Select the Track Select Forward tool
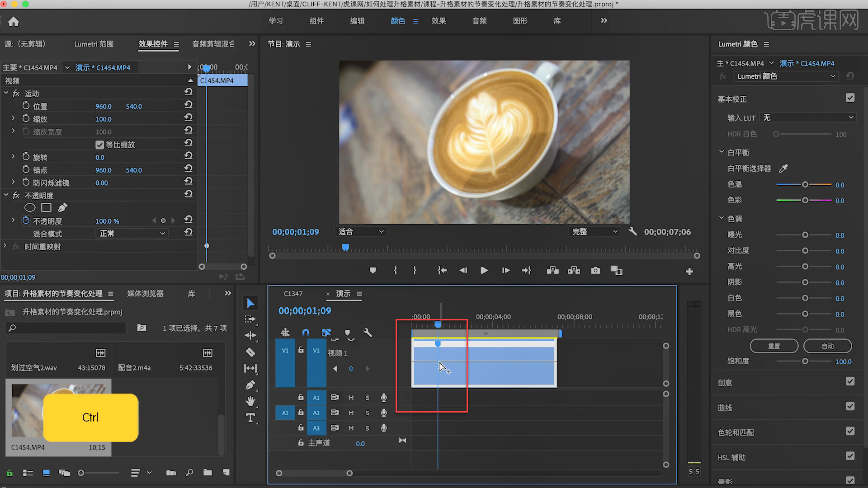868x488 pixels. click(250, 319)
